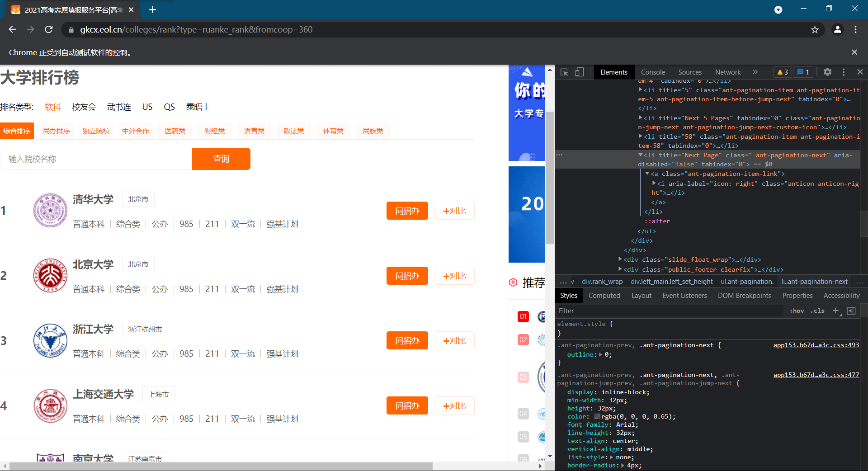Select 校友会 ranking type
Viewport: 868px width, 471px height.
tap(84, 107)
